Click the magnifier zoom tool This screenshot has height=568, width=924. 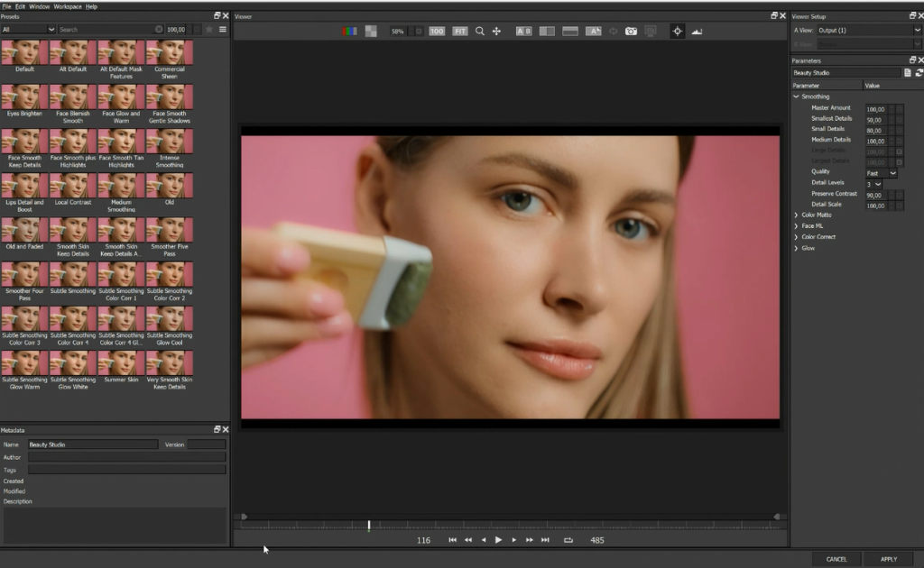pyautogui.click(x=480, y=31)
